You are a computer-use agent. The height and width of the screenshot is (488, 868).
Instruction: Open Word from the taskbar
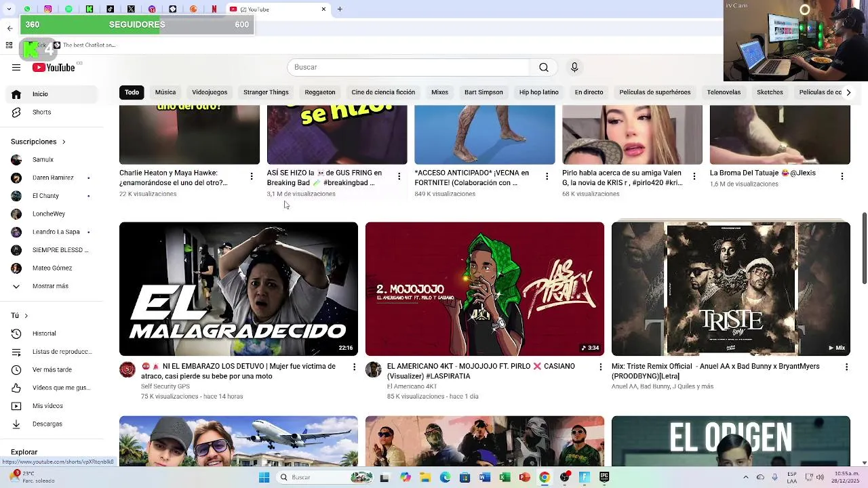484,477
